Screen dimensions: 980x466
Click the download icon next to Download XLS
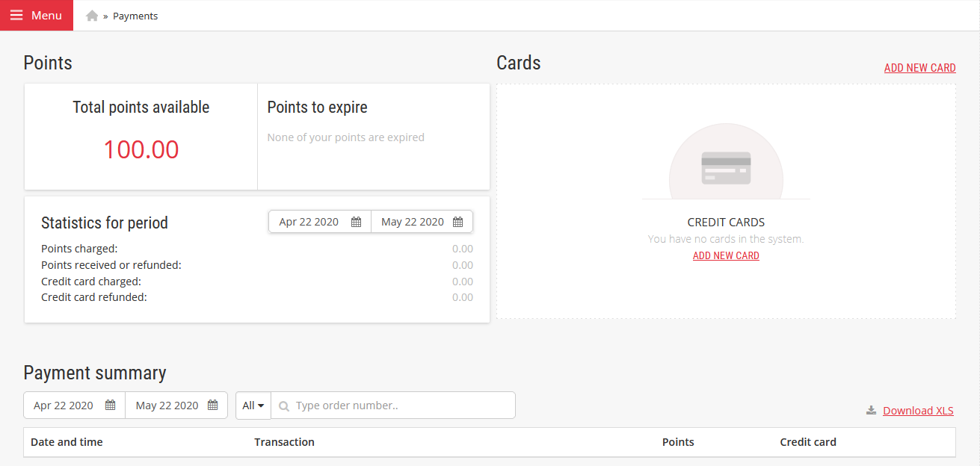871,410
